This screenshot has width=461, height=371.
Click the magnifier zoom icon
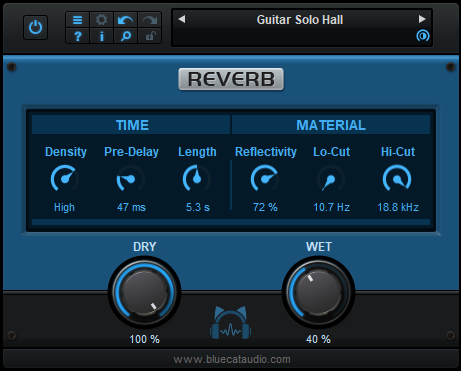(x=125, y=36)
